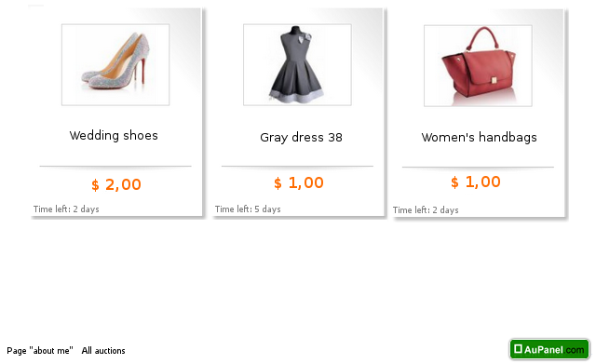Click "Time left: 2 days" under Wedding shoes
This screenshot has width=596, height=364.
[x=66, y=209]
